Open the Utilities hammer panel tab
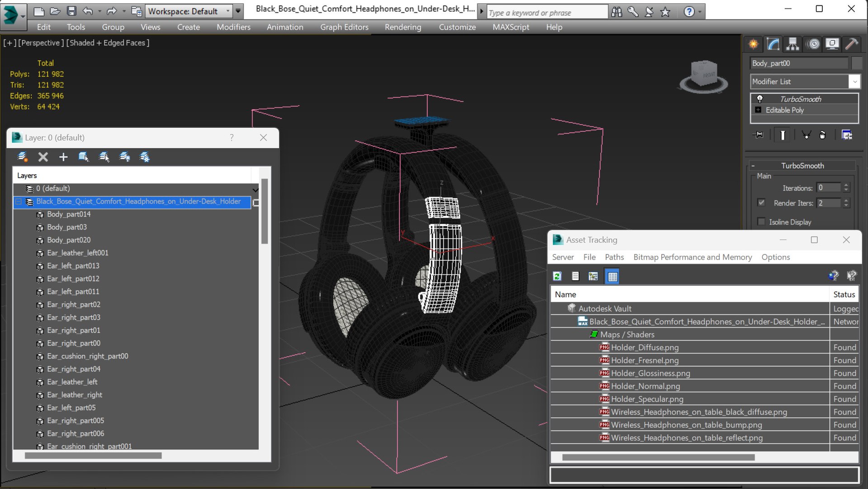Screen dimensions: 868x489 point(852,44)
